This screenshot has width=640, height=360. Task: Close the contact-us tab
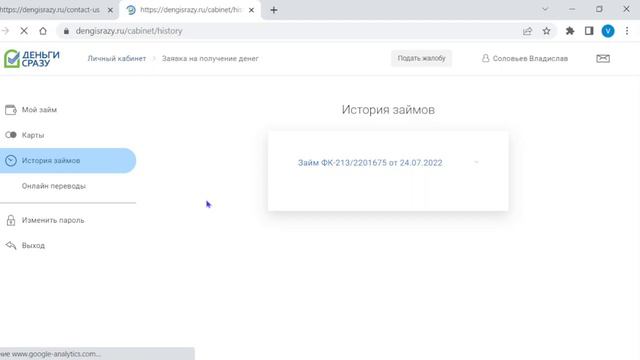[x=110, y=10]
